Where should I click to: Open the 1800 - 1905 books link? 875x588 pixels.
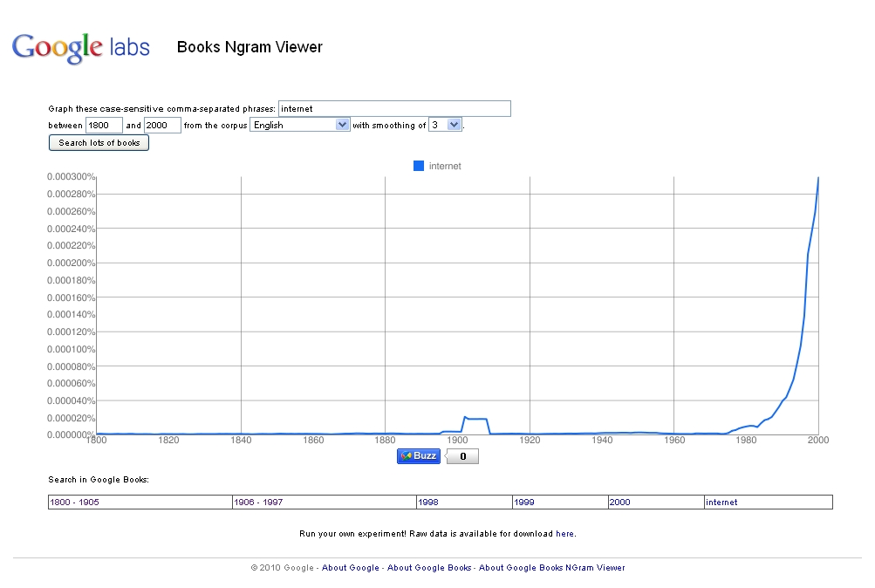[73, 503]
